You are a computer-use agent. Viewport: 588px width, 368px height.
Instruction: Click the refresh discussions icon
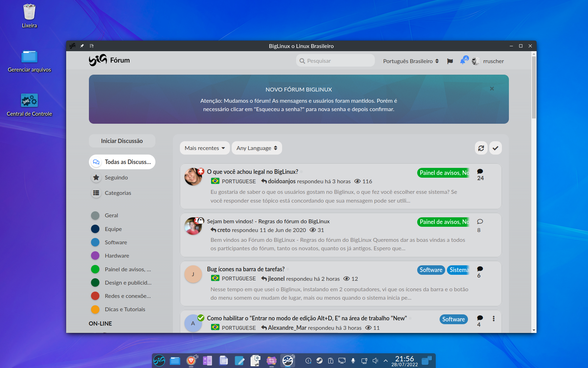point(481,148)
